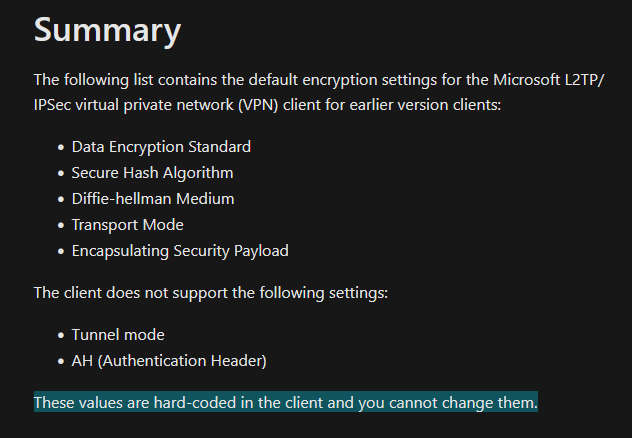Click the bullet before Data Encryption Standard
632x438 pixels.
tap(61, 147)
